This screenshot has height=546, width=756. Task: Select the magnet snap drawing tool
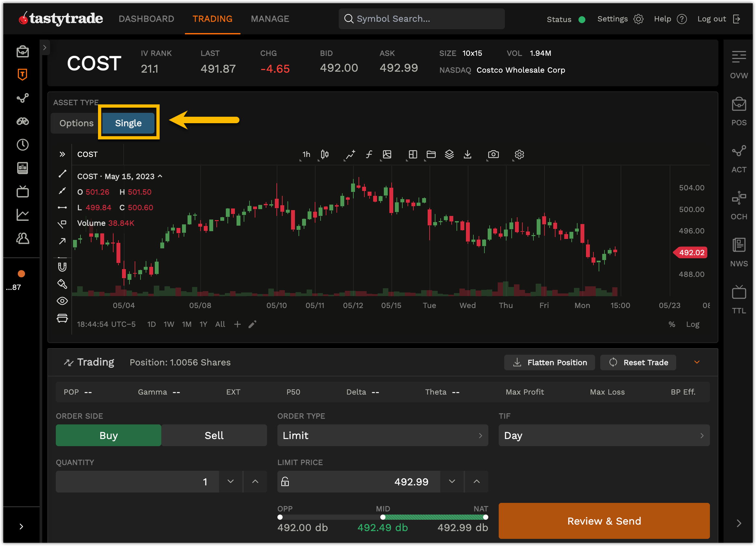point(62,267)
